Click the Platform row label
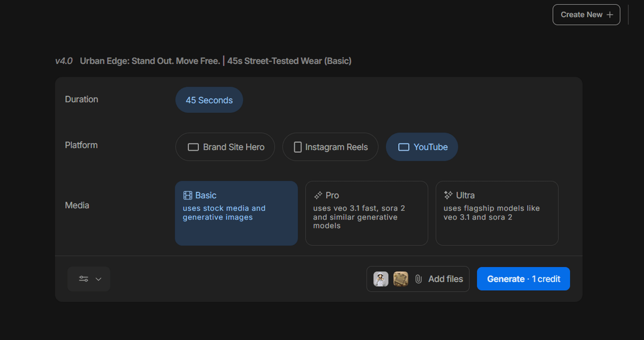This screenshot has width=644, height=340. [x=81, y=145]
